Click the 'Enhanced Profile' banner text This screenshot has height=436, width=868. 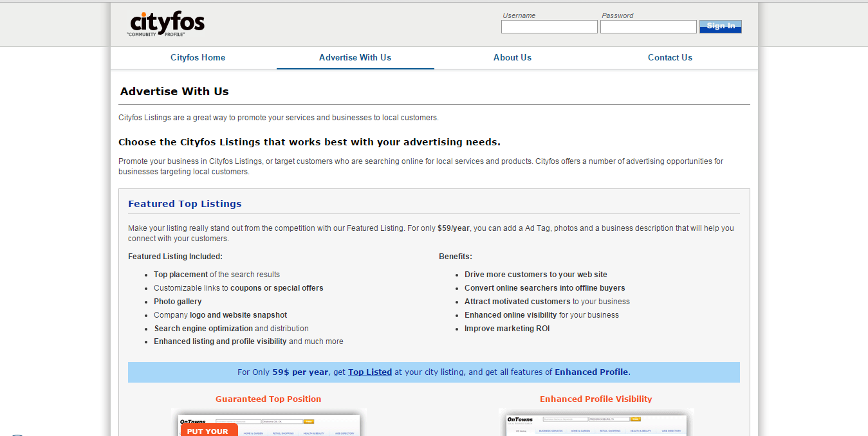point(591,372)
